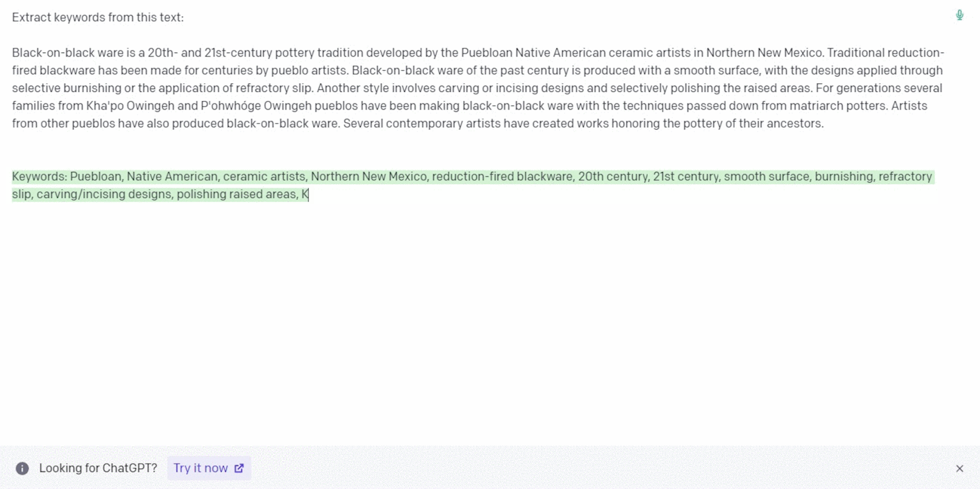This screenshot has width=980, height=489.
Task: Click "Black-on-black ware" at the paragraph start
Action: [60, 53]
